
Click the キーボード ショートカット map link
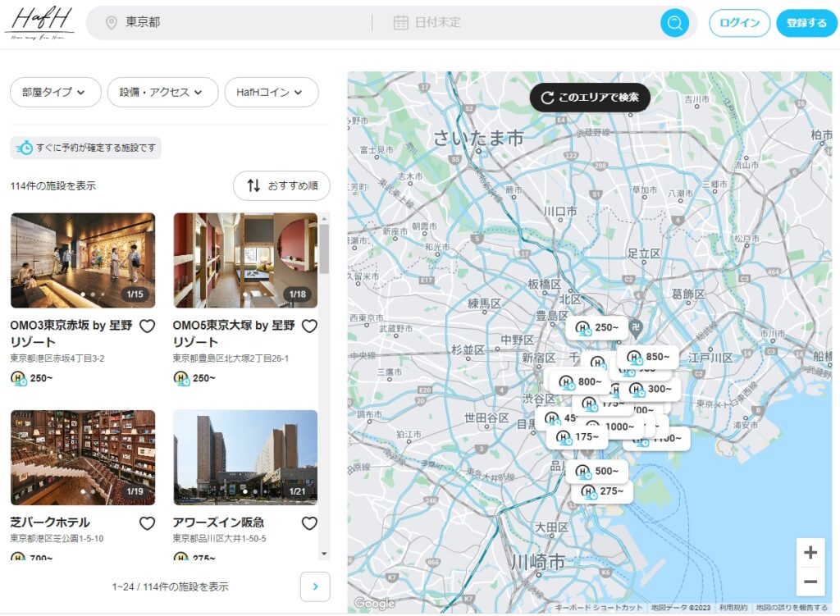point(599,608)
